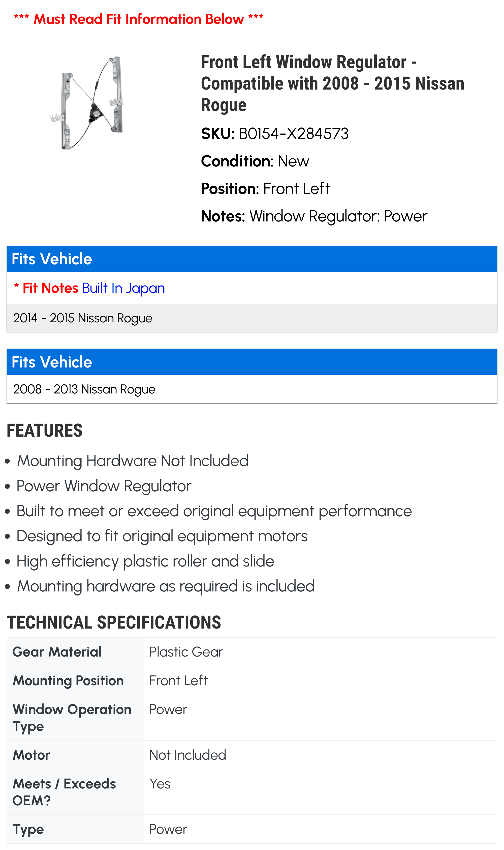Click the Gear Material specification row
The image size is (504, 850).
click(252, 651)
